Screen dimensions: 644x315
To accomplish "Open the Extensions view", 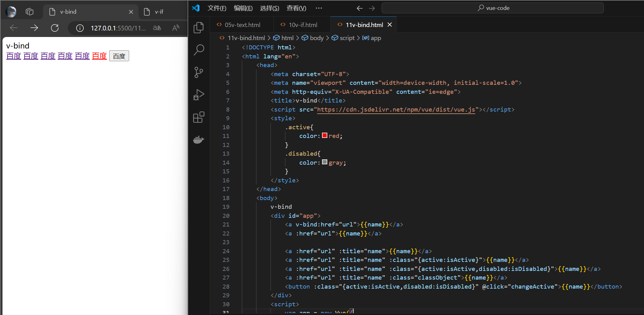I will tap(199, 117).
